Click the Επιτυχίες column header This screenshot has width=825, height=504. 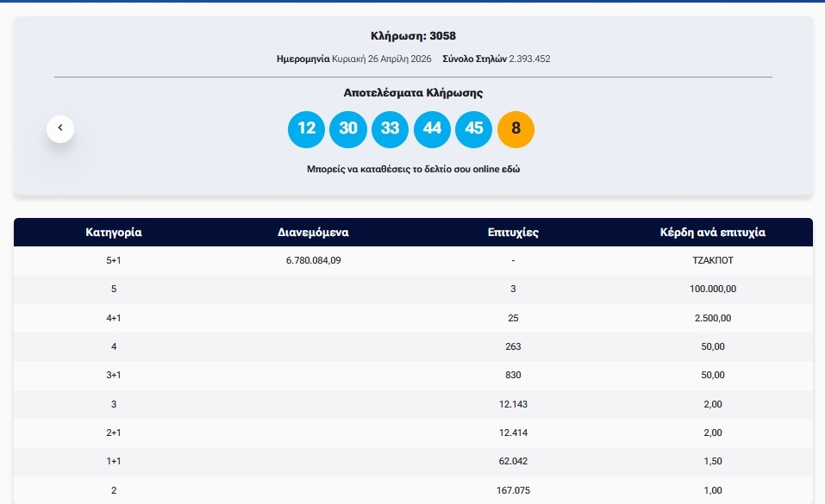pyautogui.click(x=513, y=233)
